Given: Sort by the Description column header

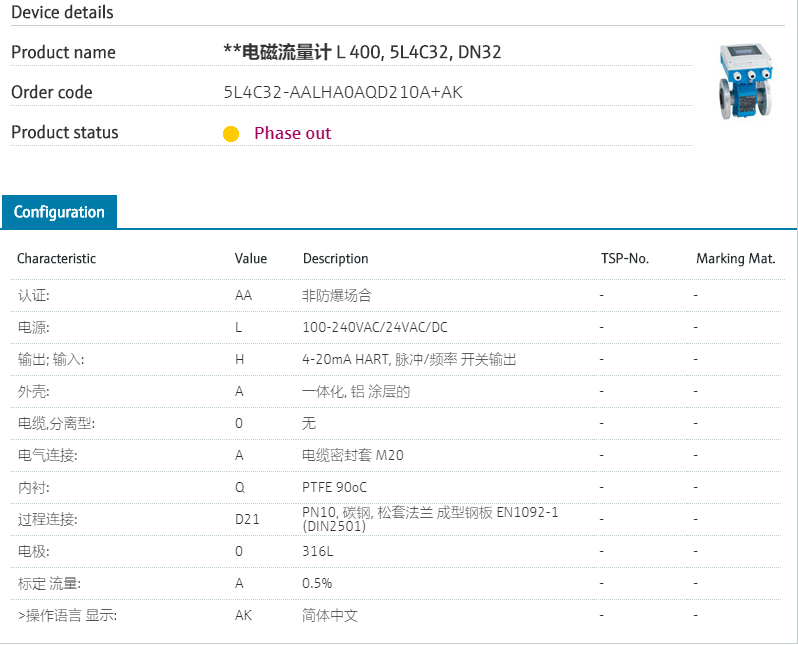Looking at the screenshot, I should coord(335,258).
